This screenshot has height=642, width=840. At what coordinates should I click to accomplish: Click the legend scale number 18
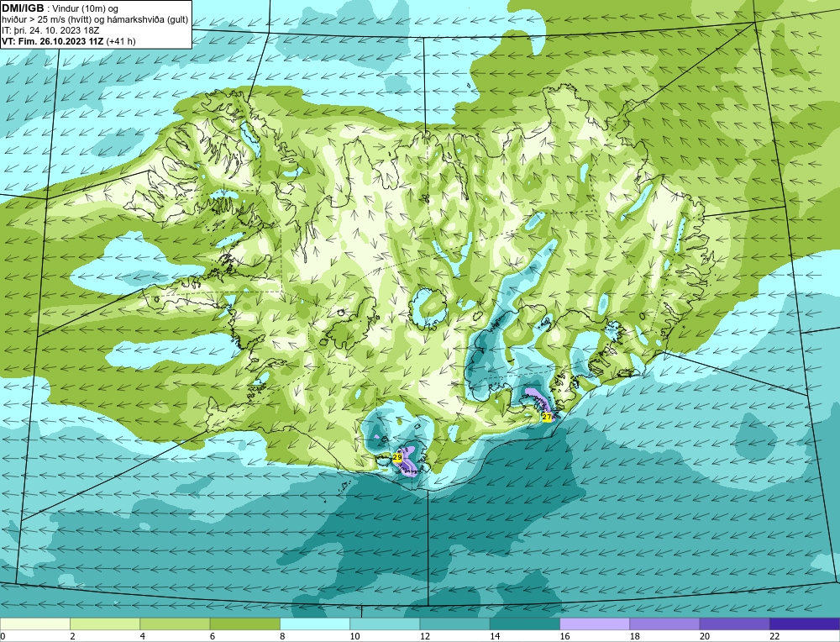click(x=635, y=636)
